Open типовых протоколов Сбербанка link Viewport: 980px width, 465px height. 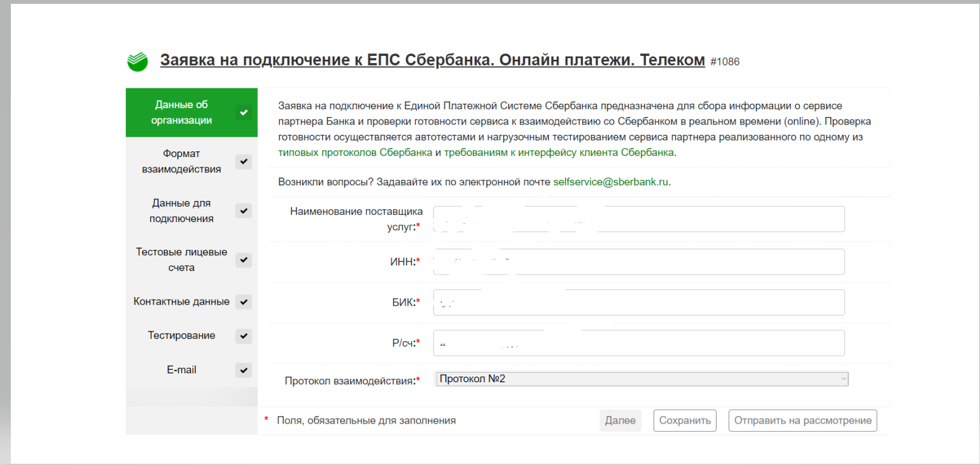[355, 153]
